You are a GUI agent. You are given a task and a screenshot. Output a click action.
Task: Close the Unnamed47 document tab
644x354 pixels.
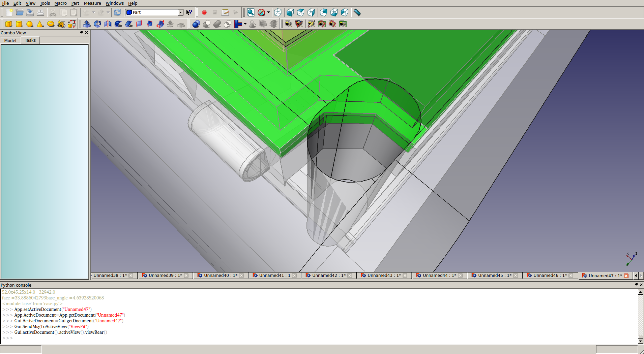click(x=626, y=276)
